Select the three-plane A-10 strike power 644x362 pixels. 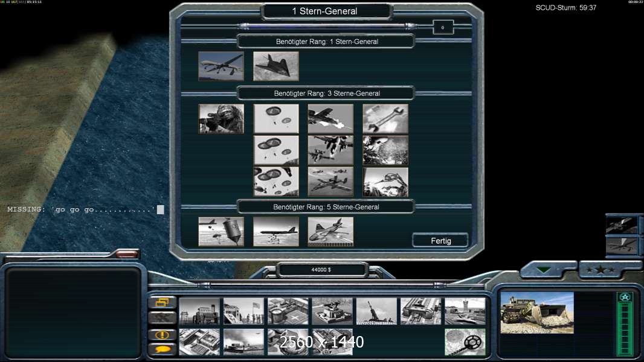[330, 182]
